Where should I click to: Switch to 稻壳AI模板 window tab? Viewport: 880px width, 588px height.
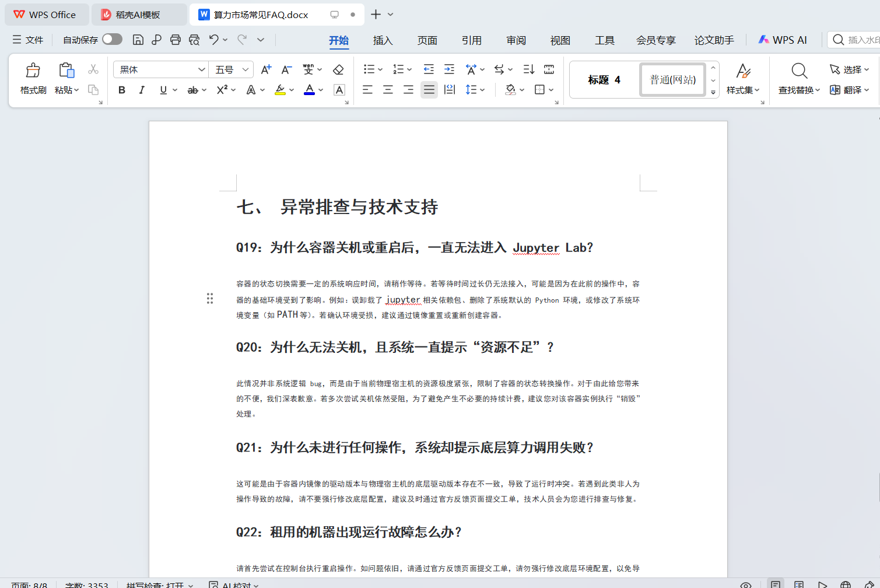click(x=139, y=15)
